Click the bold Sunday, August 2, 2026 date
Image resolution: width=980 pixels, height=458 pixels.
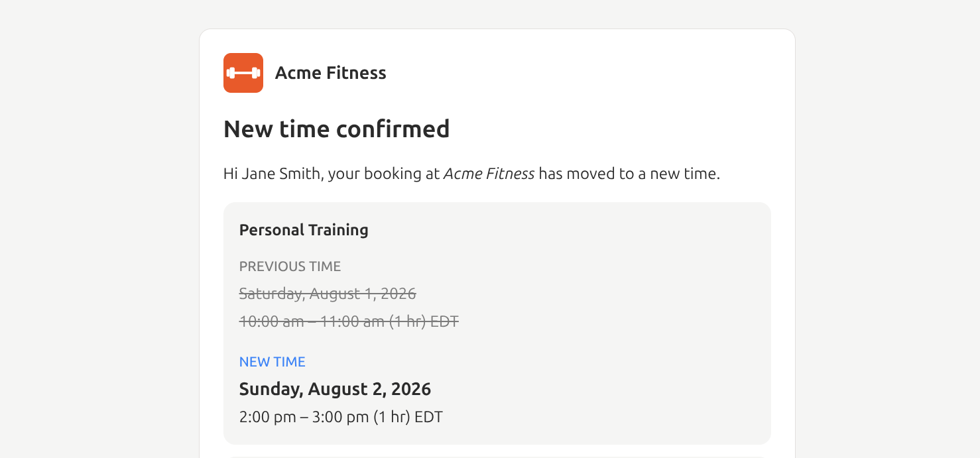pyautogui.click(x=335, y=389)
